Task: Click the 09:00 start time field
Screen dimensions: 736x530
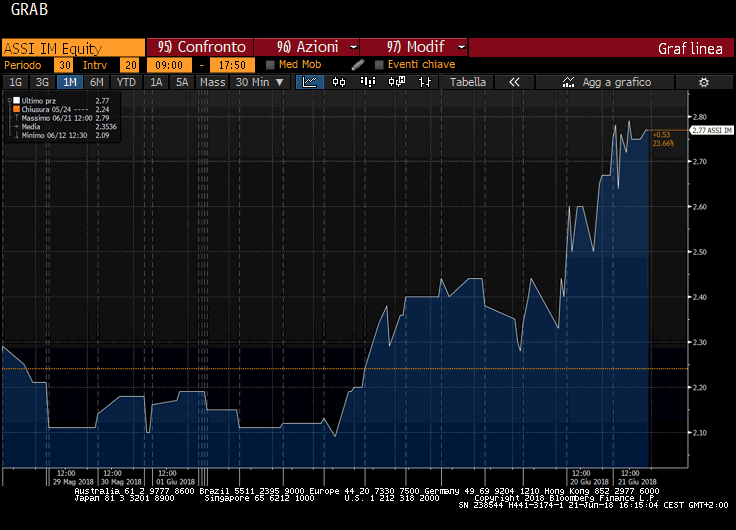Action: coord(169,65)
